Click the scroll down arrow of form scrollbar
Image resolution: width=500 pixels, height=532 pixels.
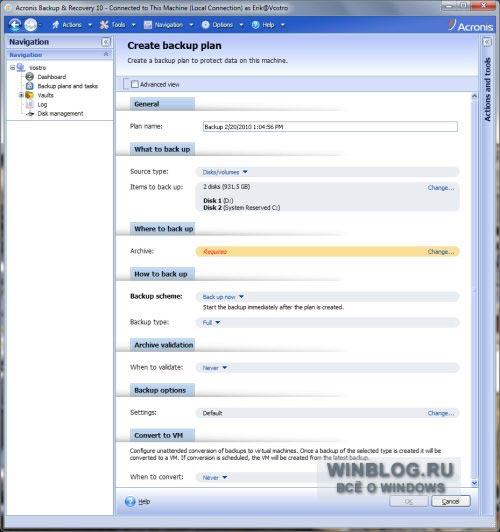coord(474,483)
